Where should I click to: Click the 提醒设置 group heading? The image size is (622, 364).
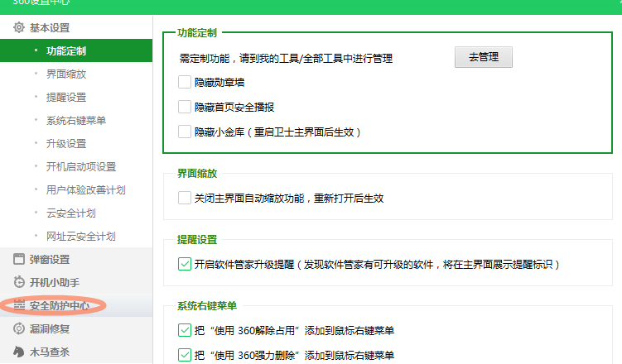click(197, 240)
